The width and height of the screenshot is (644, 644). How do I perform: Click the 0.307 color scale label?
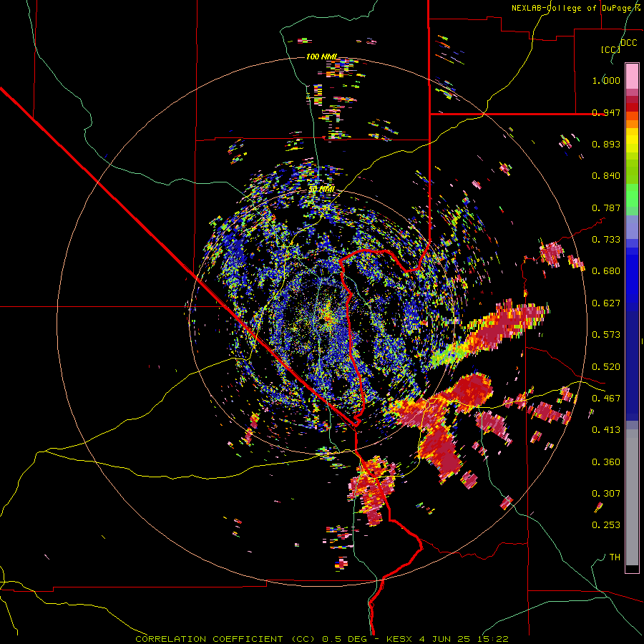tap(606, 494)
